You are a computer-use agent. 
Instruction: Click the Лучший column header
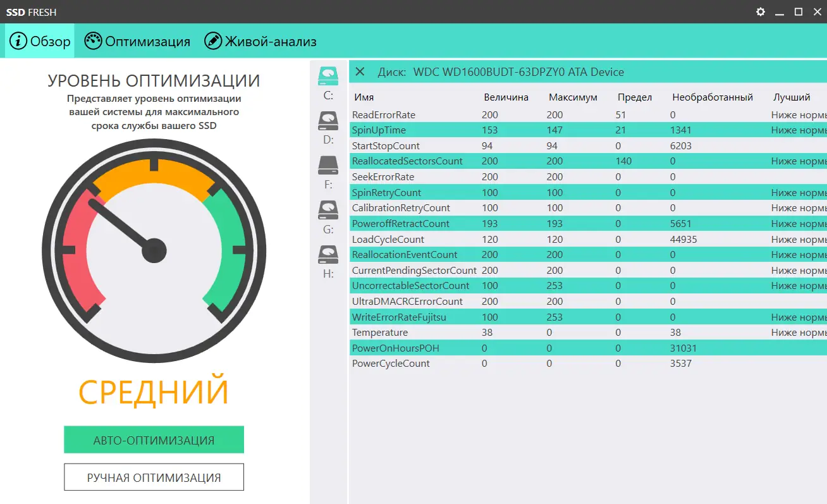792,97
